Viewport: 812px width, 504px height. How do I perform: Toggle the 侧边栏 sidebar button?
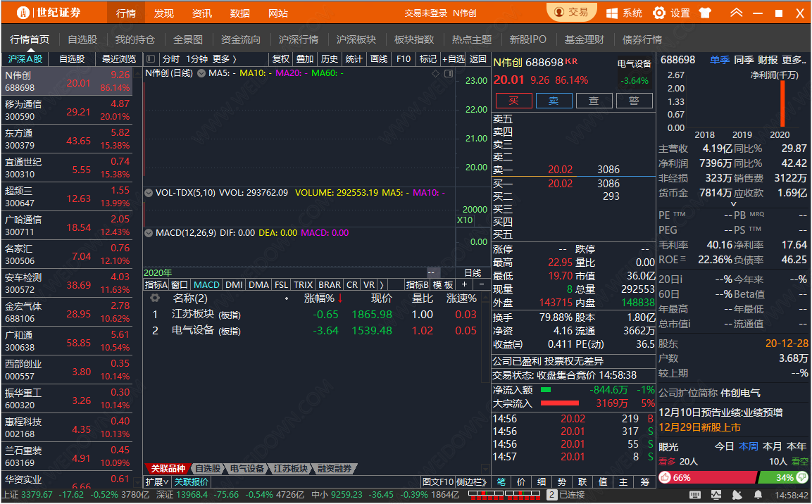point(471,482)
